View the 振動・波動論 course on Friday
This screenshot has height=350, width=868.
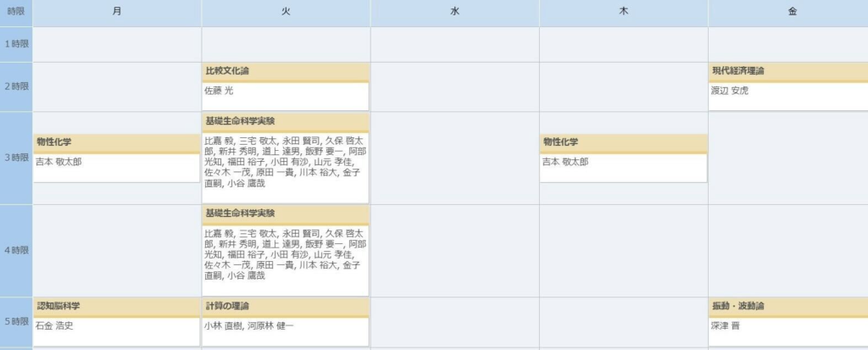point(737,305)
